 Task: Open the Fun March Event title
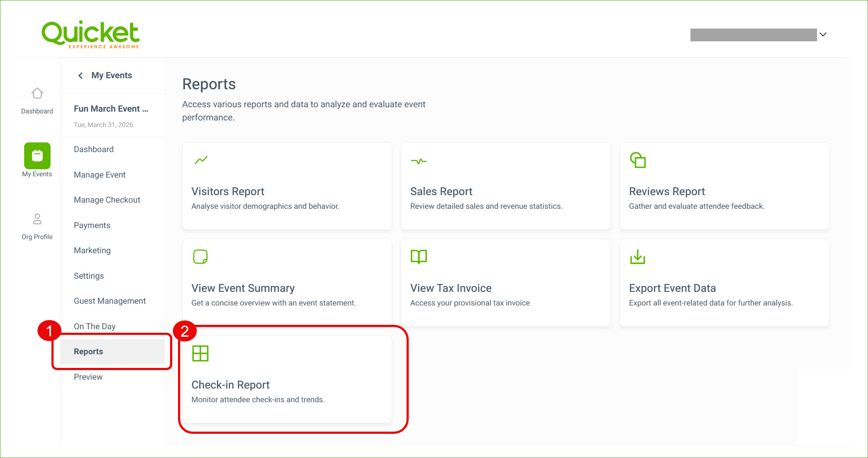click(x=111, y=109)
